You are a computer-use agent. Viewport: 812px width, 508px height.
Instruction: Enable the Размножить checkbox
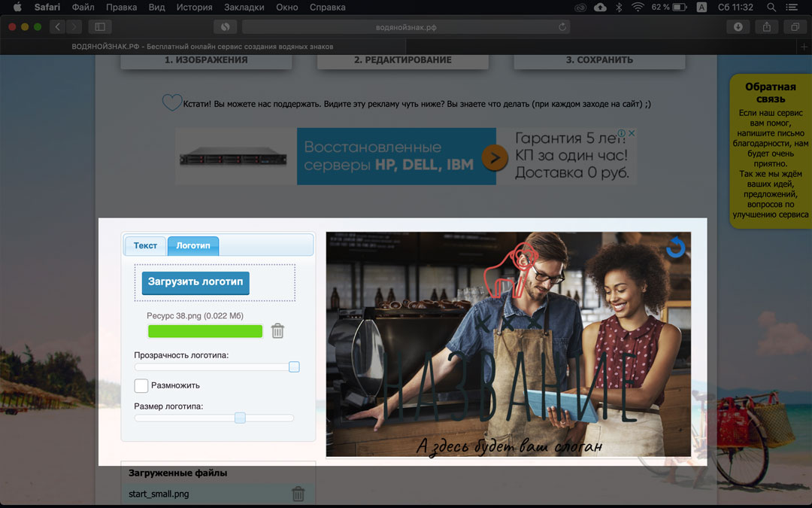click(x=141, y=385)
